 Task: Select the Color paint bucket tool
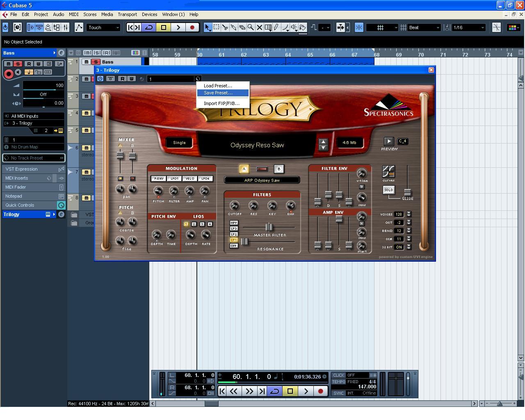click(303, 27)
